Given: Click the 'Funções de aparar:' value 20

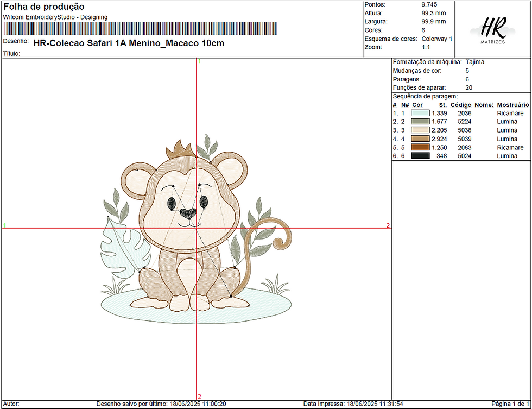Looking at the screenshot, I should 469,87.
